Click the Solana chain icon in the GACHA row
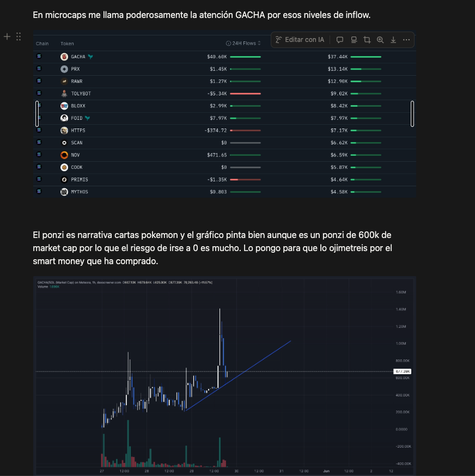 [39, 56]
